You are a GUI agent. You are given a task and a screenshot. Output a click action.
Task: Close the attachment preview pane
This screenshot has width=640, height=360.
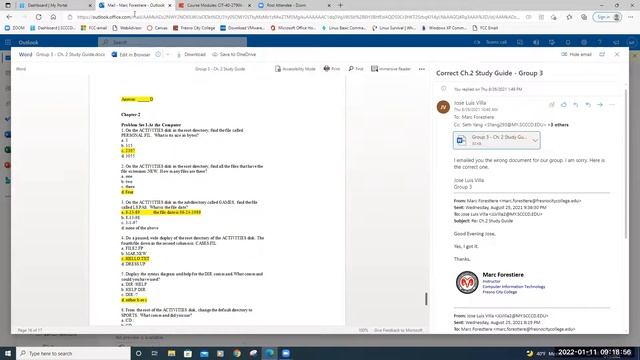click(x=617, y=54)
